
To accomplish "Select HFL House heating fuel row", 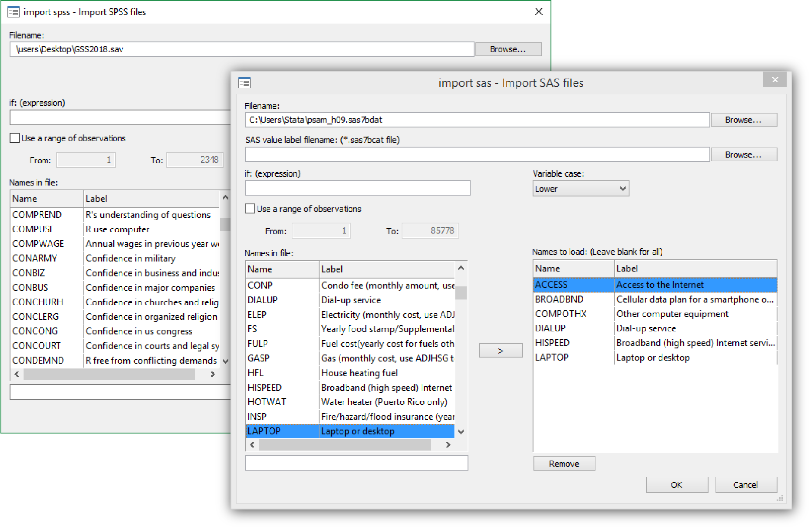I will [350, 373].
